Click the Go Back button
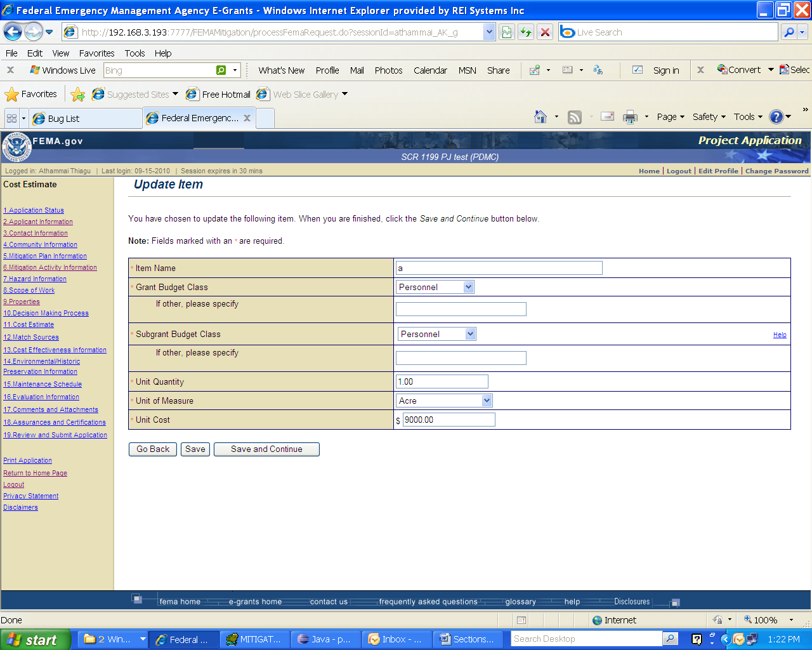812x650 pixels. (153, 449)
